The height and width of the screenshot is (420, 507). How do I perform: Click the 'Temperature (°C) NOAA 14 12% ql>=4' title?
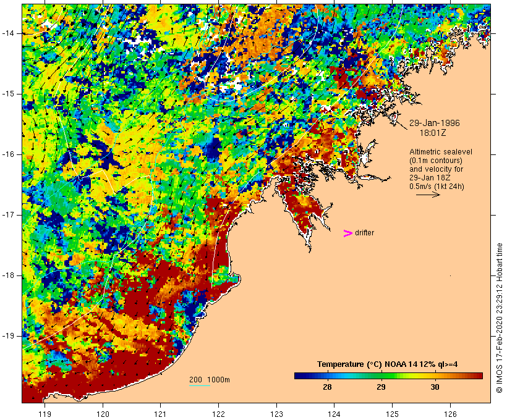[388, 364]
